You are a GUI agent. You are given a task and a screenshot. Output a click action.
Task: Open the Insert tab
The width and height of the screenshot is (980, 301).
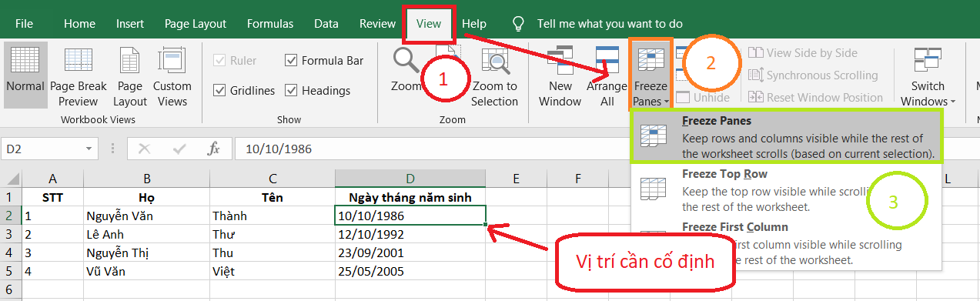pos(130,24)
